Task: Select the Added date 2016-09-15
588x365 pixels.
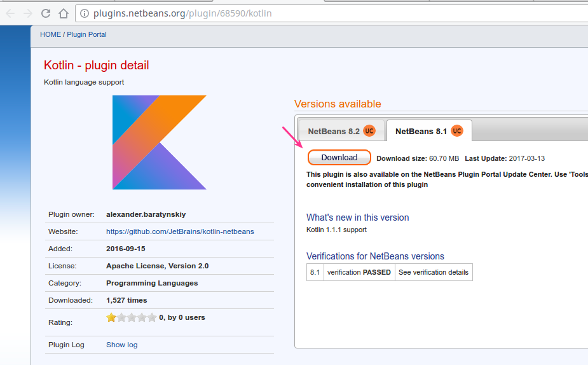Action: point(126,249)
